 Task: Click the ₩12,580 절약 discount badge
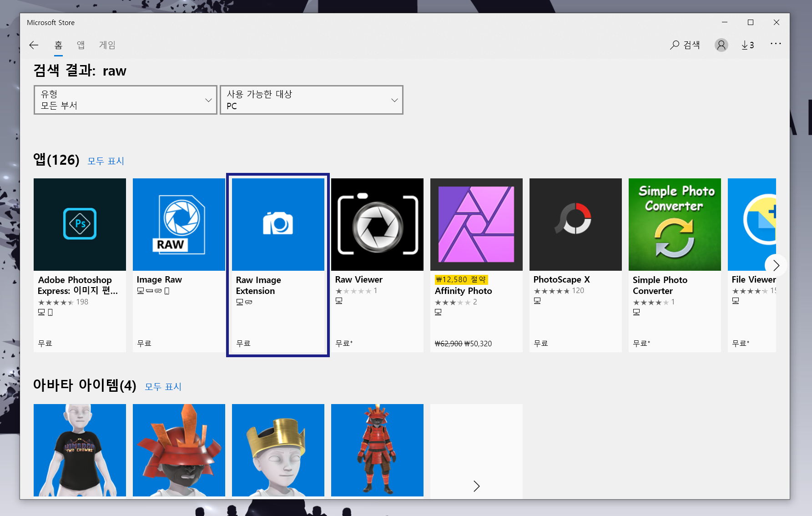[x=461, y=279]
